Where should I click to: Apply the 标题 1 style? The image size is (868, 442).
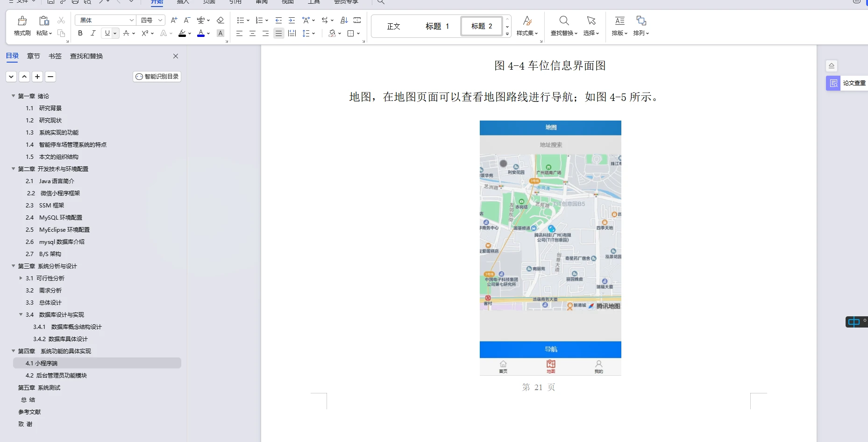437,26
